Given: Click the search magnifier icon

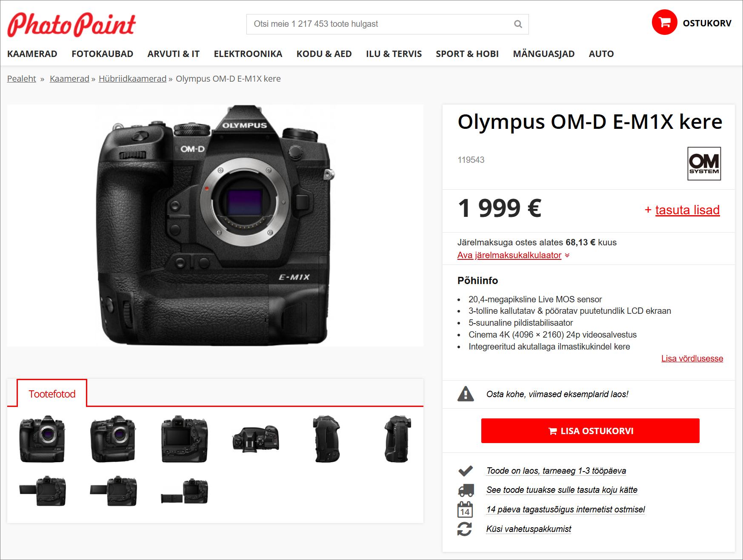Looking at the screenshot, I should [518, 24].
